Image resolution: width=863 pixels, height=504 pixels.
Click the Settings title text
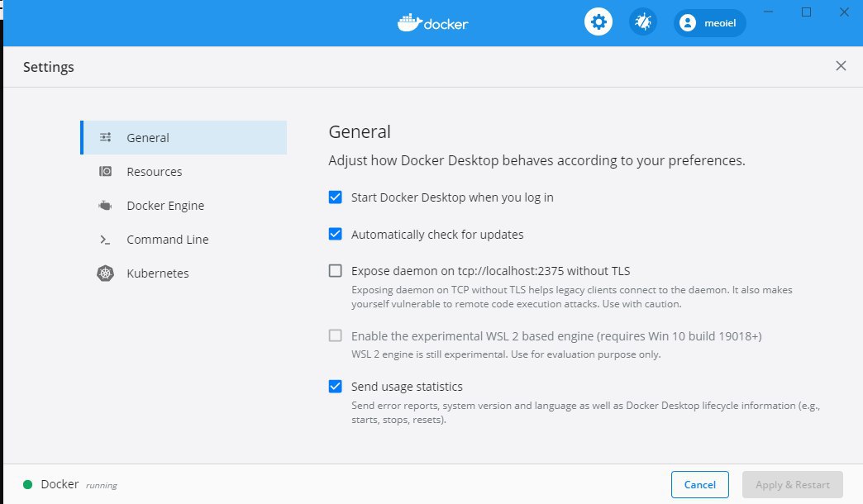coord(49,67)
